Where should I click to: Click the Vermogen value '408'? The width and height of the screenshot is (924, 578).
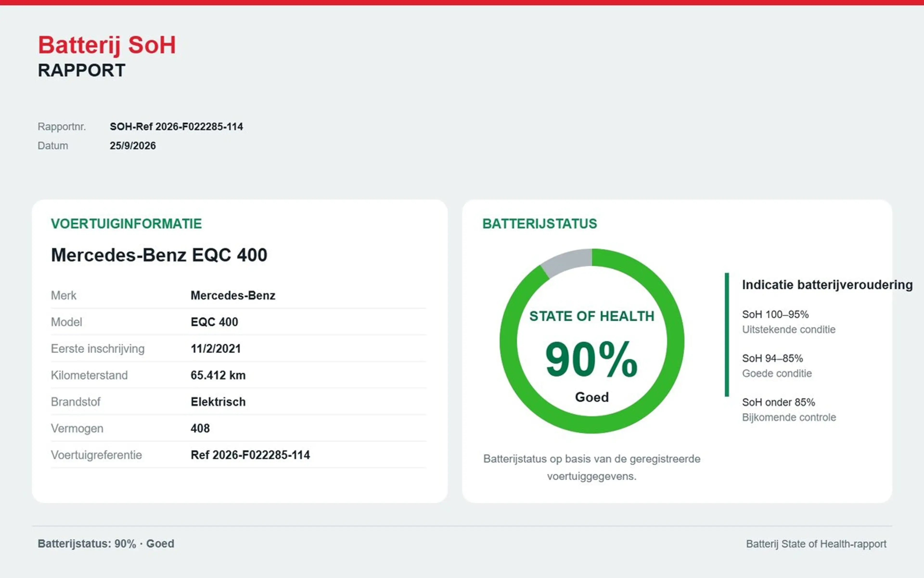200,428
